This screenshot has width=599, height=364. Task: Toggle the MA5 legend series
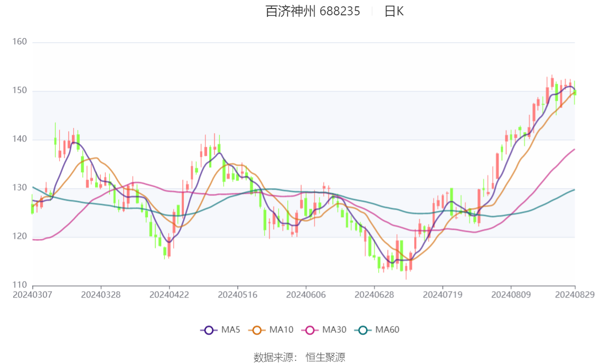click(220, 330)
